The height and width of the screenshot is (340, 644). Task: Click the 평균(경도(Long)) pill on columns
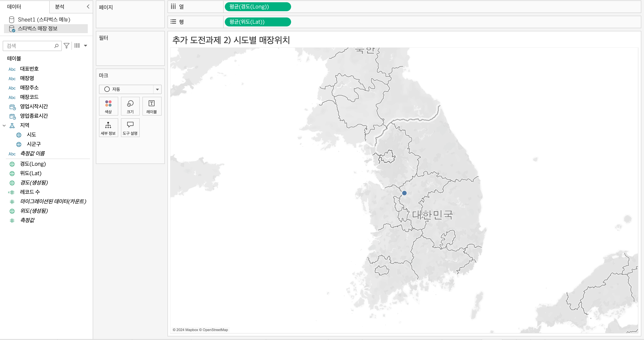pos(258,7)
